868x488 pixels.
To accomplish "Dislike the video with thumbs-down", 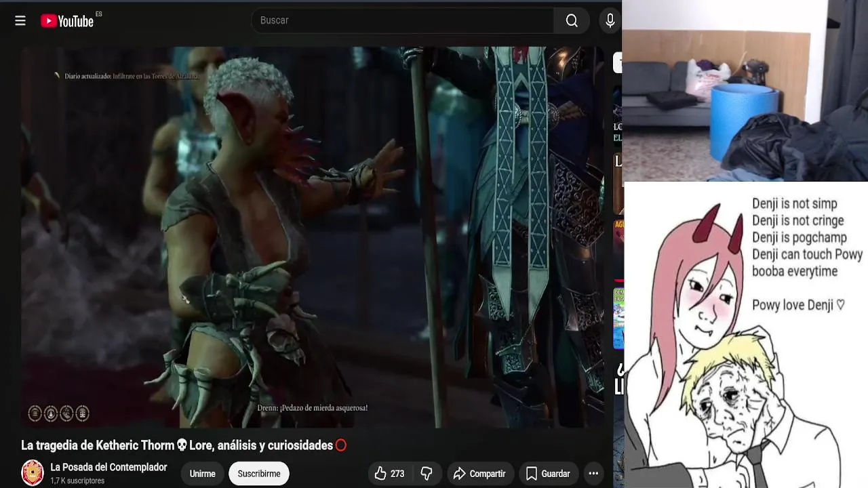I will [x=427, y=474].
